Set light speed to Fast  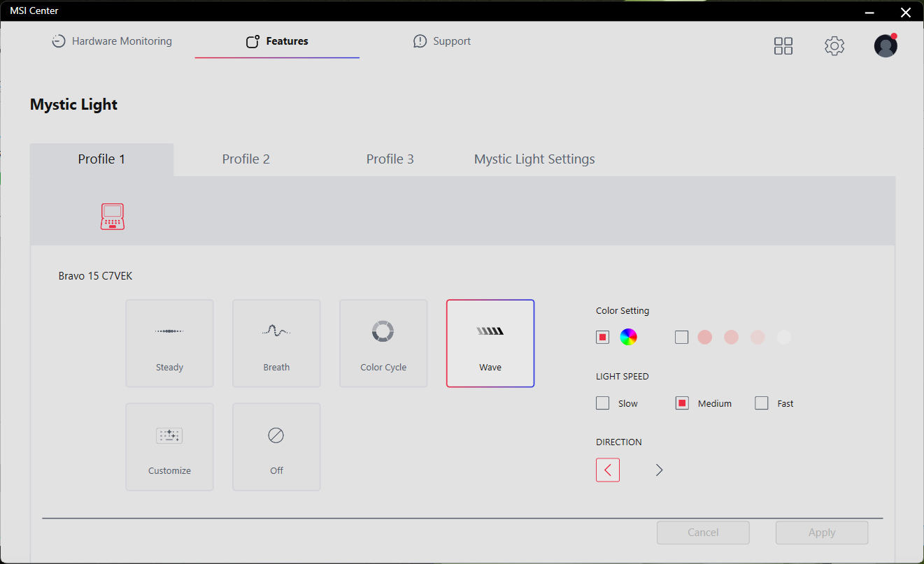click(x=762, y=403)
